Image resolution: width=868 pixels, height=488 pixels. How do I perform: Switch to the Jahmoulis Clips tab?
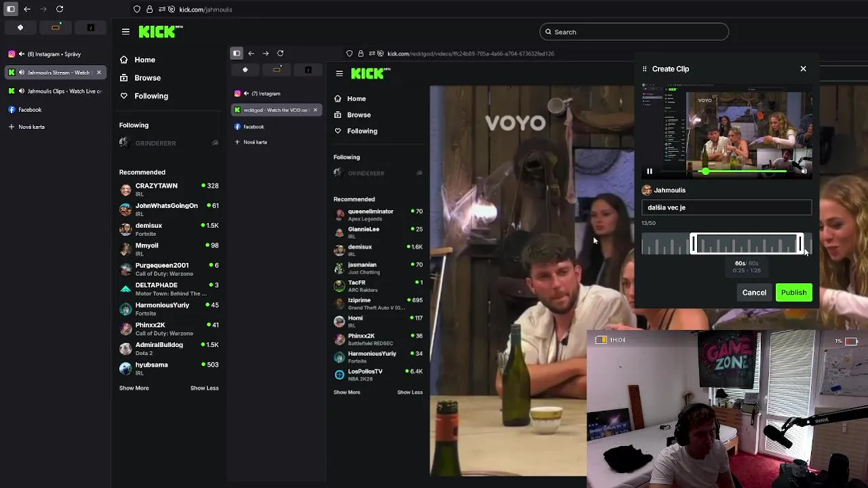tap(54, 91)
